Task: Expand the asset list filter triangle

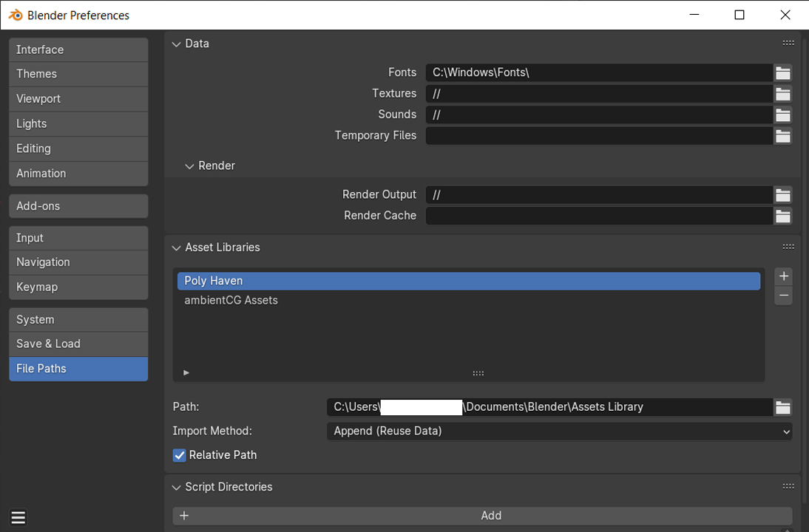Action: point(186,373)
